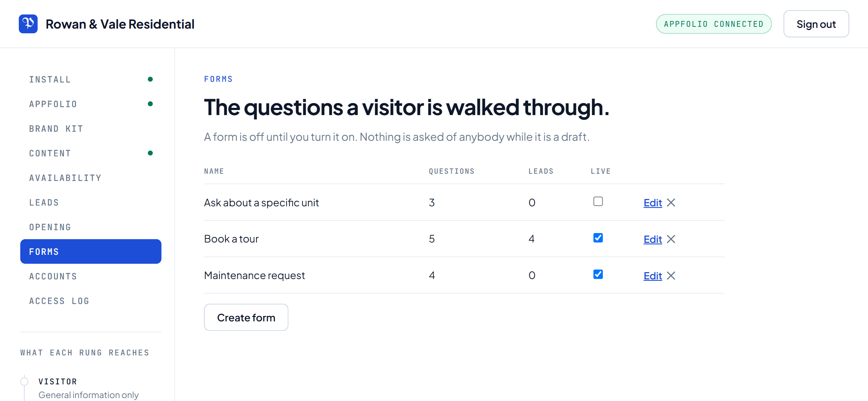Turn off live for Maintenance request
The width and height of the screenshot is (868, 401).
pyautogui.click(x=598, y=274)
